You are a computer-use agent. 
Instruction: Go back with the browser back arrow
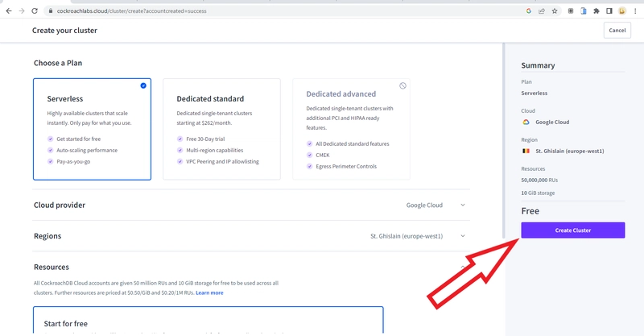pyautogui.click(x=9, y=11)
